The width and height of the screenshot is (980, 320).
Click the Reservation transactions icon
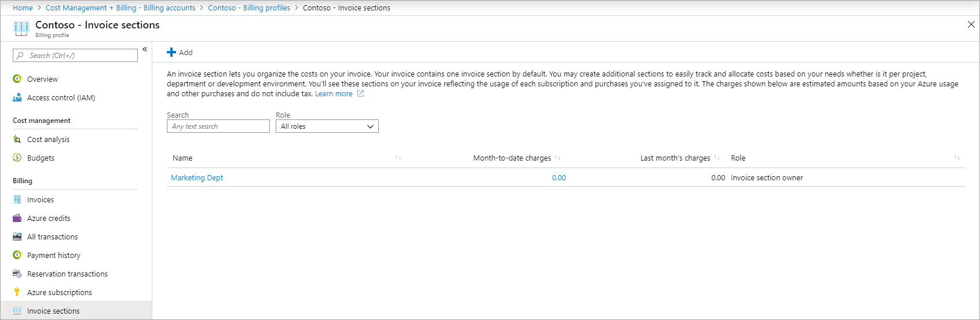17,274
